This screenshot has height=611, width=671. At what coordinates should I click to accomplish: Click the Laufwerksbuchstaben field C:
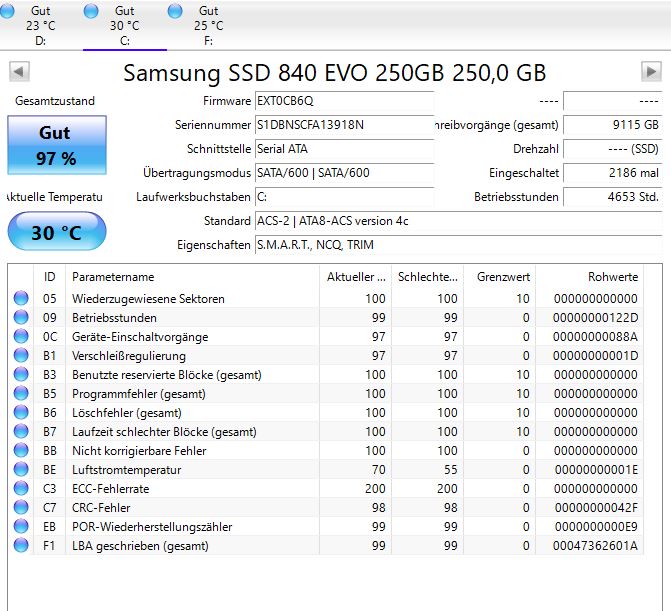click(344, 197)
